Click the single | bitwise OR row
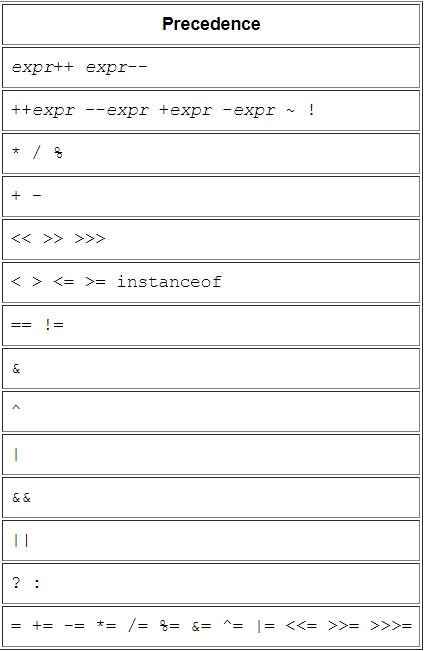424x651 pixels. point(211,455)
